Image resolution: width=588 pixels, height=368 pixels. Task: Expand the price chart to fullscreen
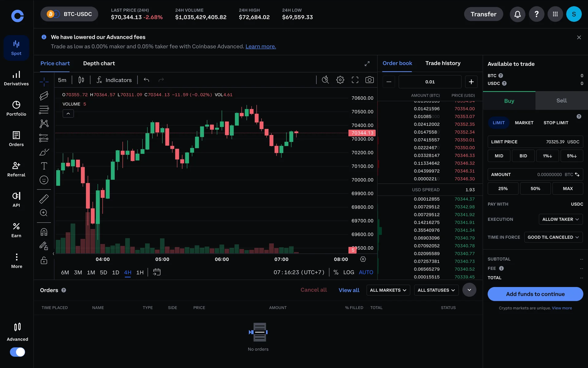(x=367, y=63)
